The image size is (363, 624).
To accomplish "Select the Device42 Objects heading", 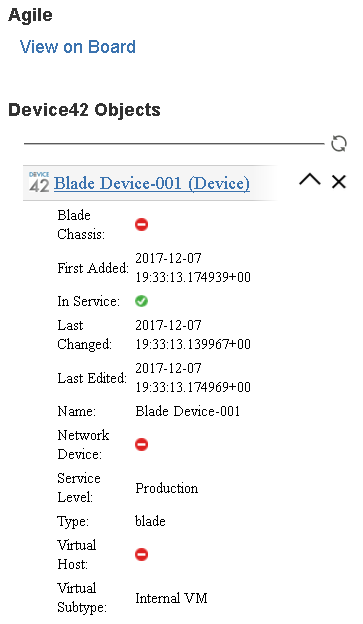I will 84,110.
